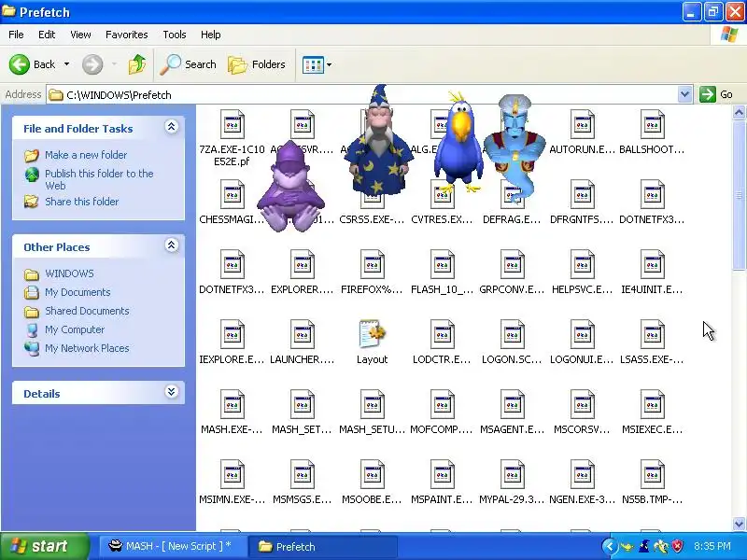The image size is (747, 560).
Task: Expand hidden tray icons arrow
Action: 610,546
